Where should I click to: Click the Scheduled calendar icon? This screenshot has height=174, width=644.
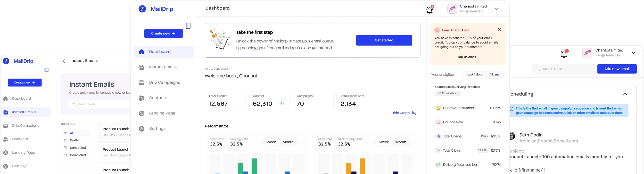pyautogui.click(x=65, y=148)
